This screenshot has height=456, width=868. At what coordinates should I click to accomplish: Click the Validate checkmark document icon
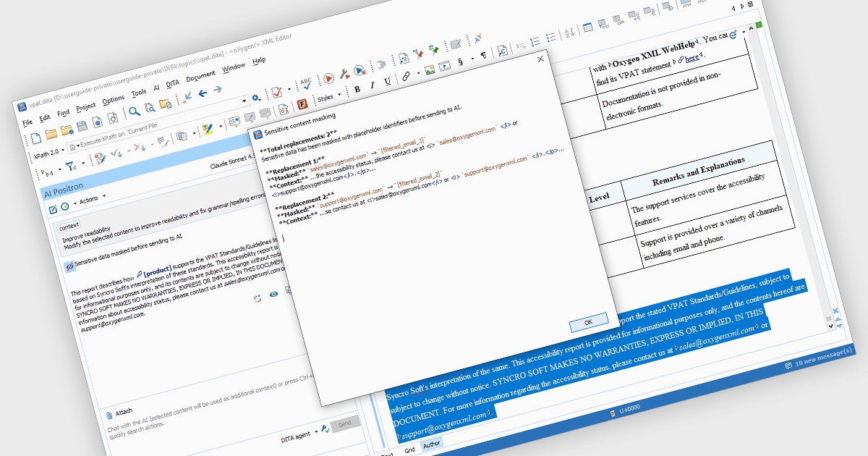(276, 93)
